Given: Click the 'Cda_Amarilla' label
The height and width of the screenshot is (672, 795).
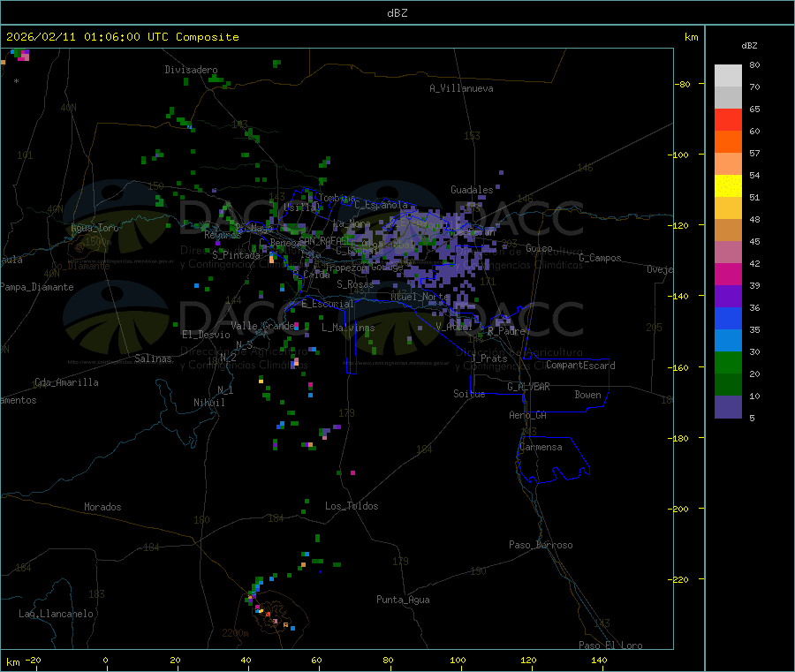Looking at the screenshot, I should [66, 382].
